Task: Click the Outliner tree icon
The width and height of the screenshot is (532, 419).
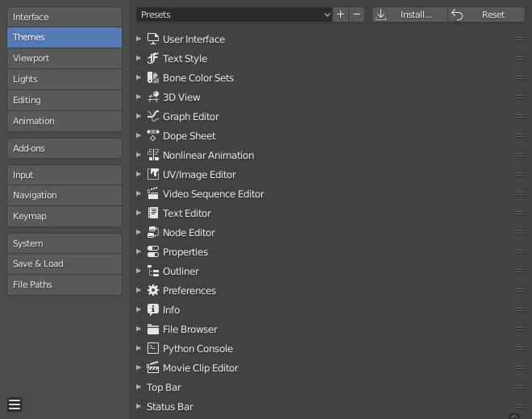Action: click(x=153, y=271)
